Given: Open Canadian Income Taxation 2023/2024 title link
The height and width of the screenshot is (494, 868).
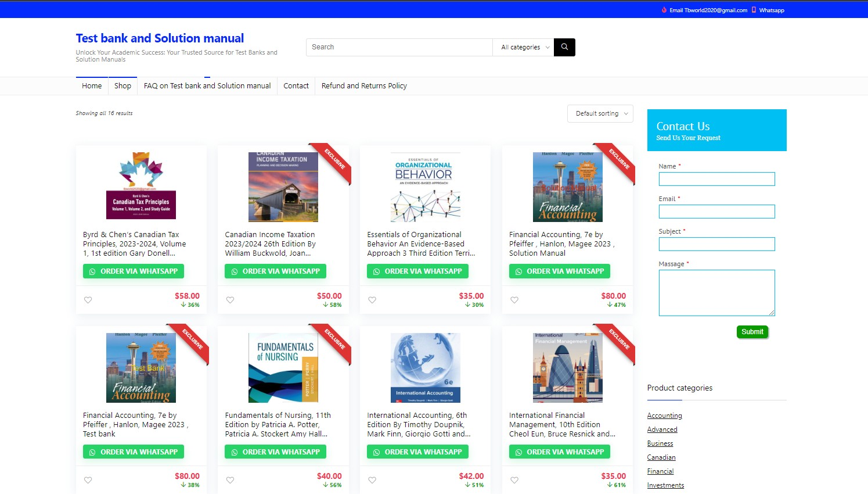Looking at the screenshot, I should pyautogui.click(x=271, y=244).
